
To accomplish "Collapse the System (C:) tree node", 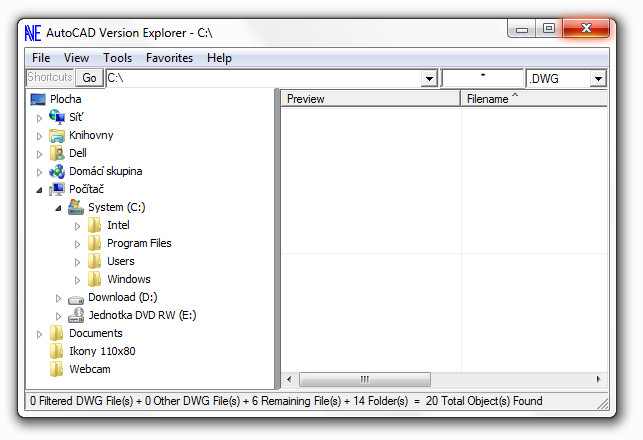I will click(x=58, y=208).
